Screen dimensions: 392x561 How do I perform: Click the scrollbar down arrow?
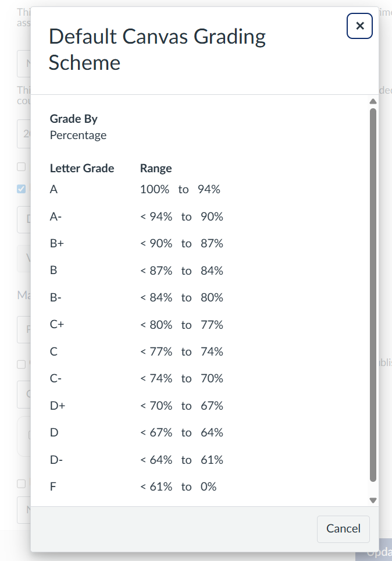[373, 500]
